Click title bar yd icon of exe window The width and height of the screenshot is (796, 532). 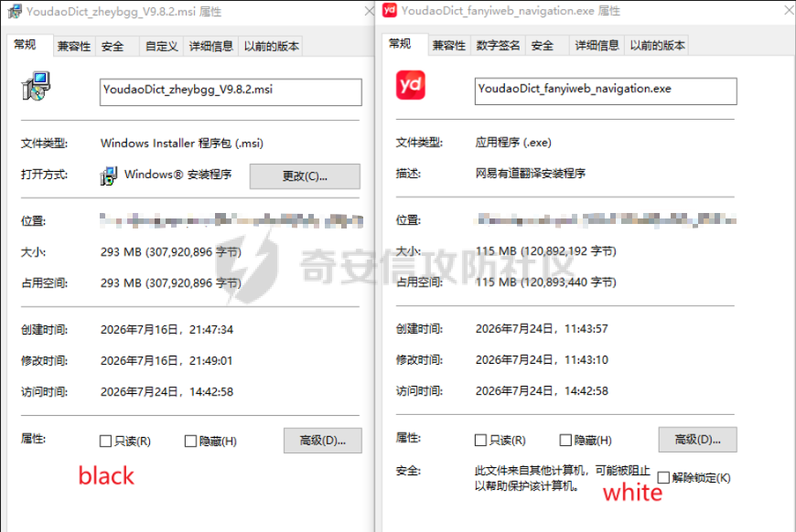[390, 10]
